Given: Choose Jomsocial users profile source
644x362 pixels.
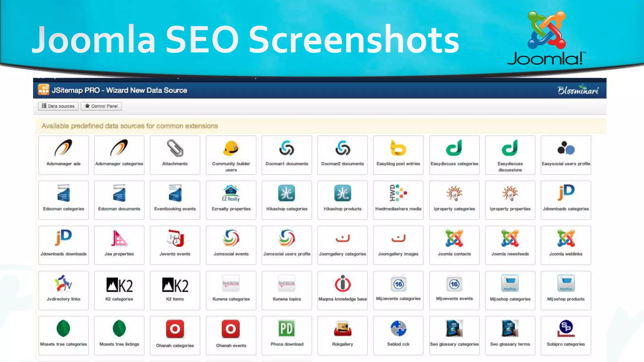Looking at the screenshot, I should click(x=286, y=245).
